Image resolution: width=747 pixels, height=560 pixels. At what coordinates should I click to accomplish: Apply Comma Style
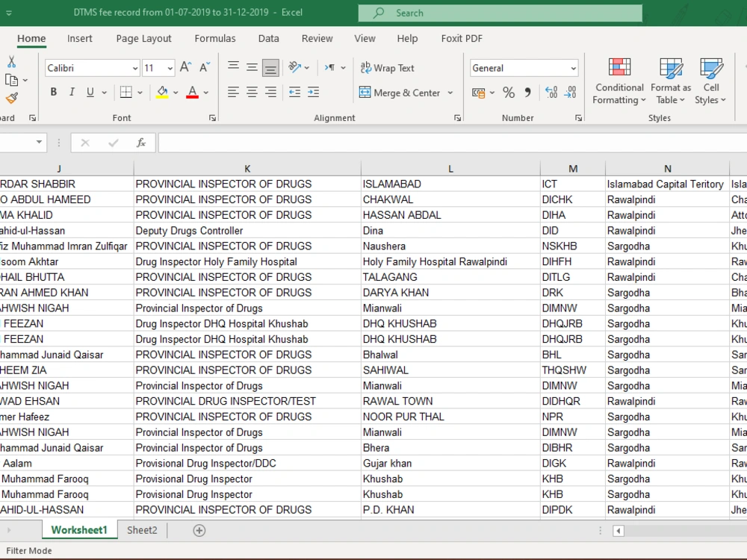tap(527, 93)
